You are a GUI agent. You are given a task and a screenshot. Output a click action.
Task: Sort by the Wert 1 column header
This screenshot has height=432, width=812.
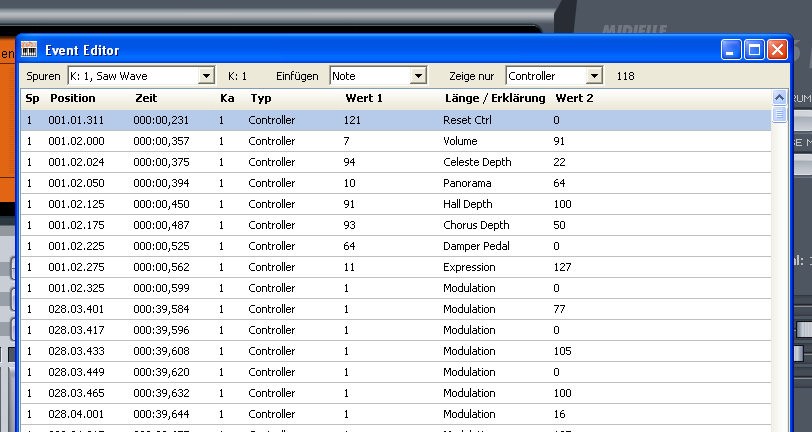[x=362, y=98]
